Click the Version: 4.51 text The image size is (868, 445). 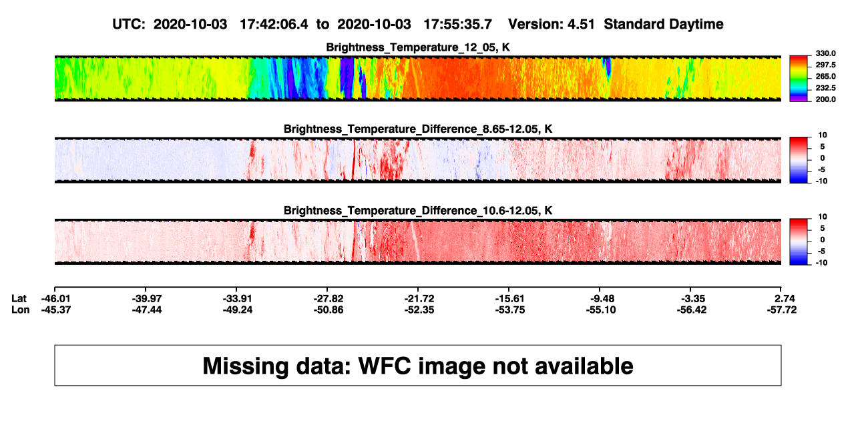tap(551, 24)
